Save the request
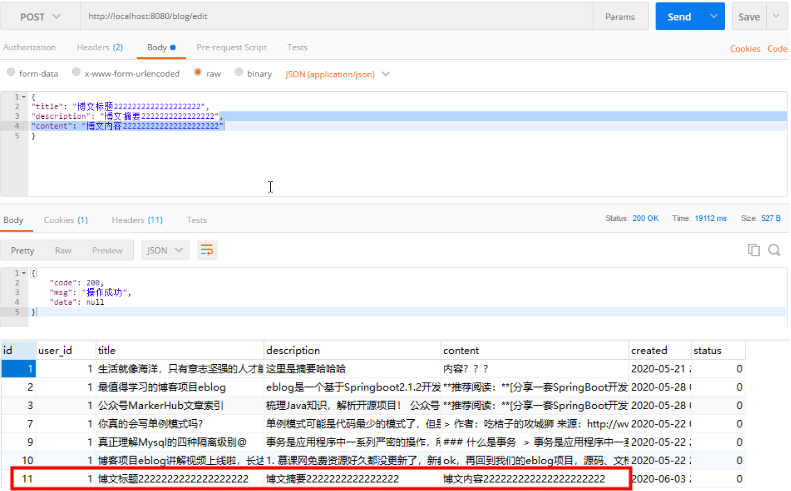 click(749, 17)
